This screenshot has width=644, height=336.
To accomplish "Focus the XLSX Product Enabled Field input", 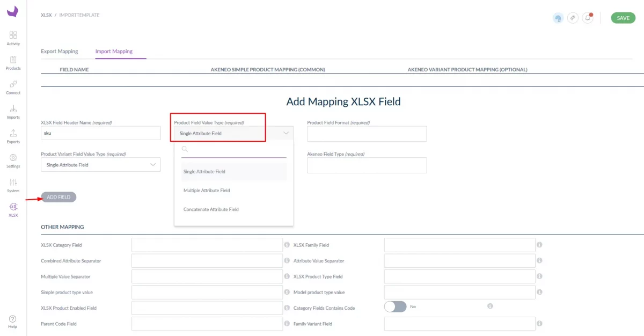I will click(x=207, y=308).
